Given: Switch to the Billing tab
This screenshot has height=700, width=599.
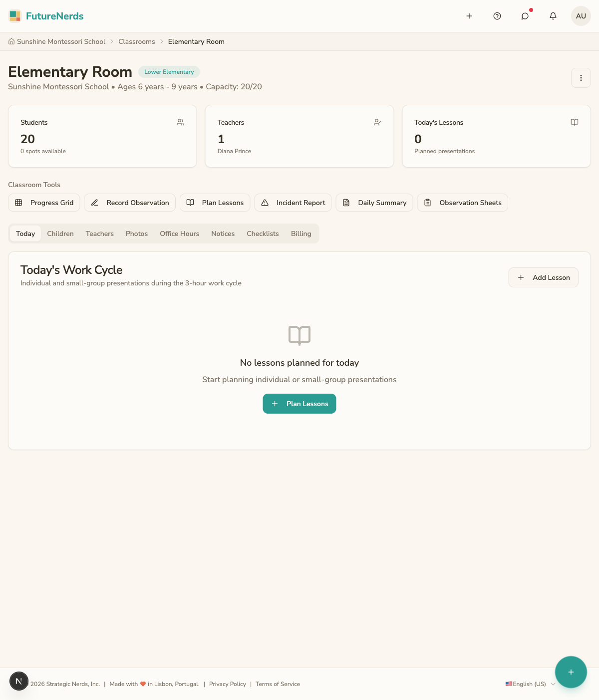Looking at the screenshot, I should click(301, 233).
